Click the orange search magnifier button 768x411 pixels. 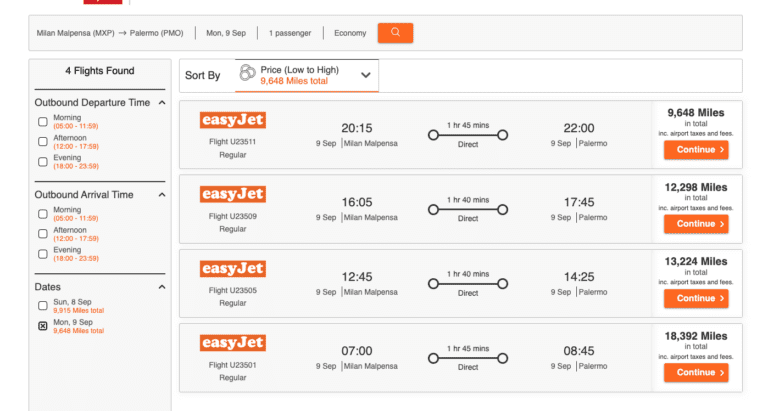395,33
